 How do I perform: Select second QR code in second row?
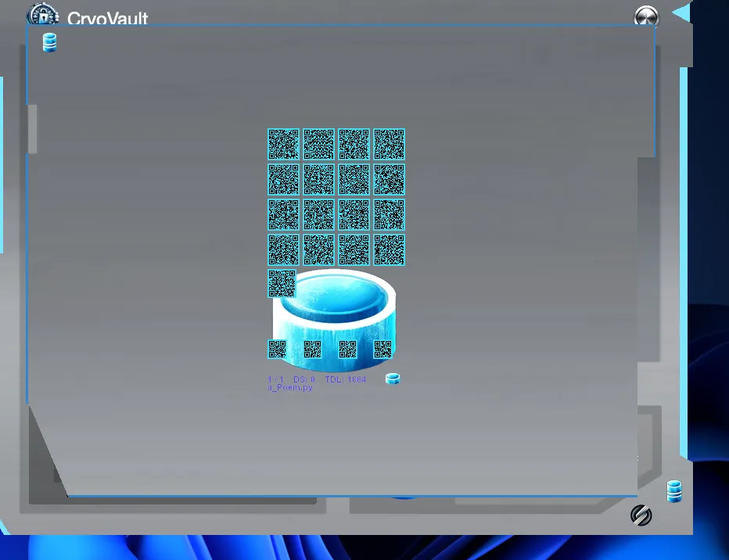(318, 180)
